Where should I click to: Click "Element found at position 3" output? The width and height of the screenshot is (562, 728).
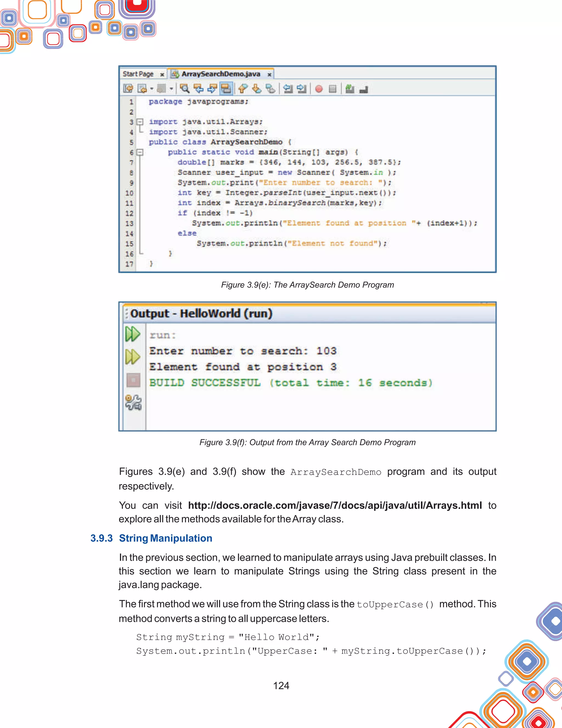click(x=243, y=367)
